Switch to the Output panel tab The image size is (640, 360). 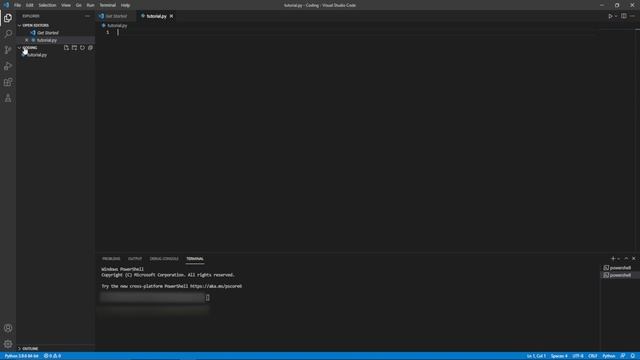(135, 259)
